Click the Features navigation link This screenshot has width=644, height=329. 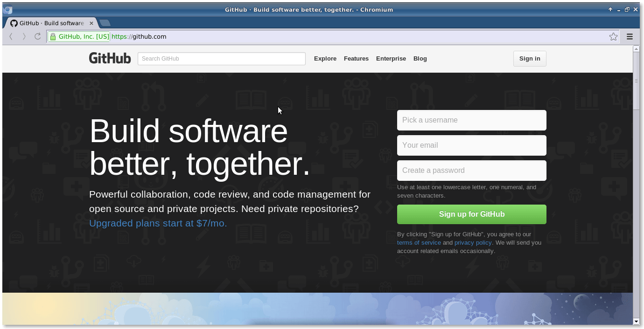pos(356,58)
